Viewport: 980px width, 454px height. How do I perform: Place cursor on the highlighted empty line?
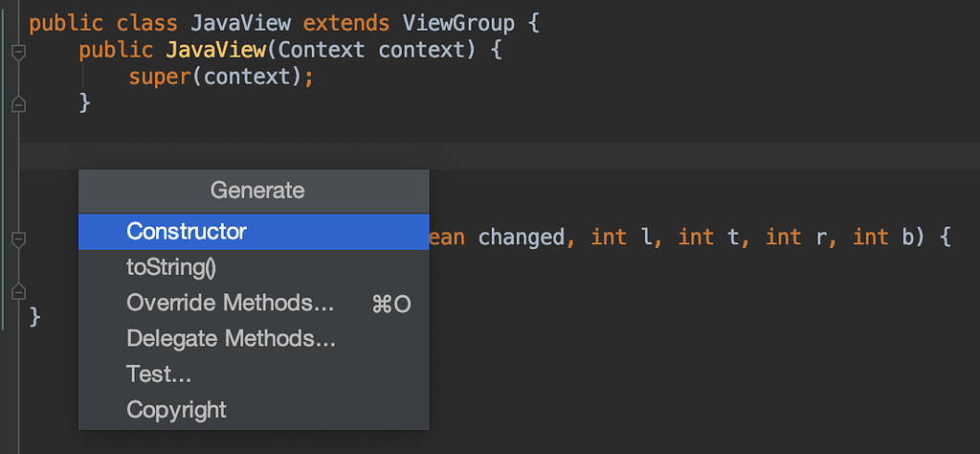coord(500,156)
